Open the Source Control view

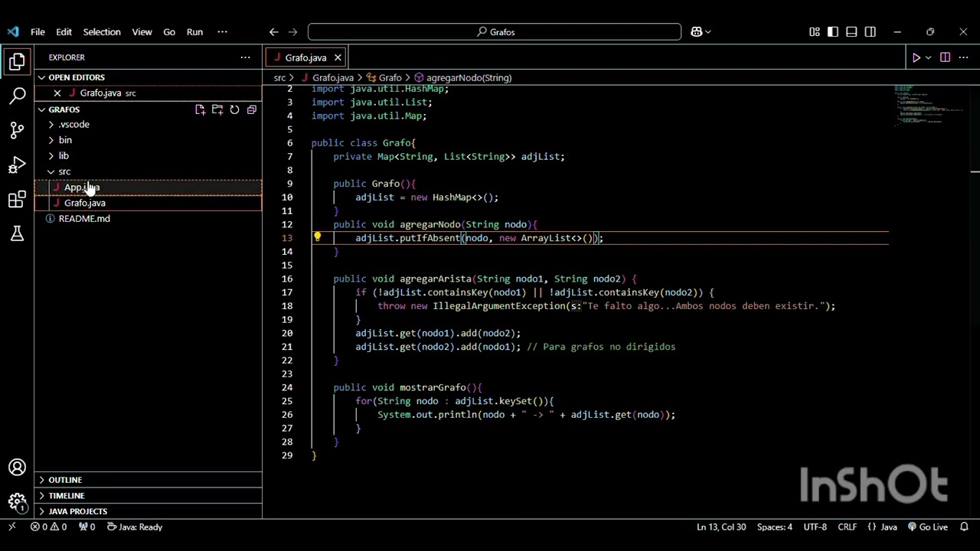click(x=17, y=130)
